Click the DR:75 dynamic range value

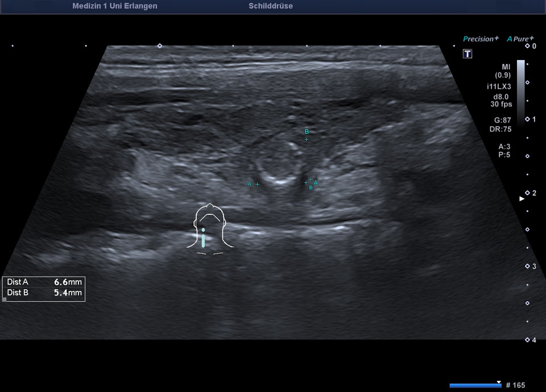502,129
